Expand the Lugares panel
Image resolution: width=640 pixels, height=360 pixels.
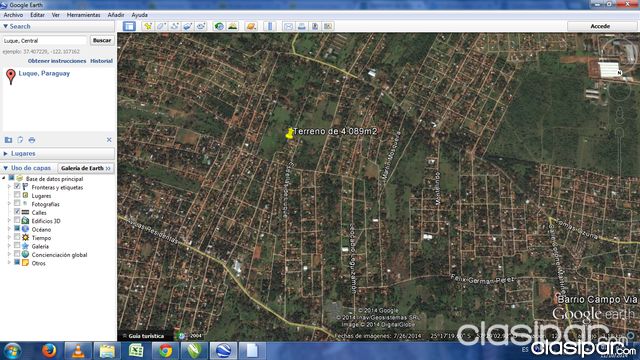[x=5, y=153]
